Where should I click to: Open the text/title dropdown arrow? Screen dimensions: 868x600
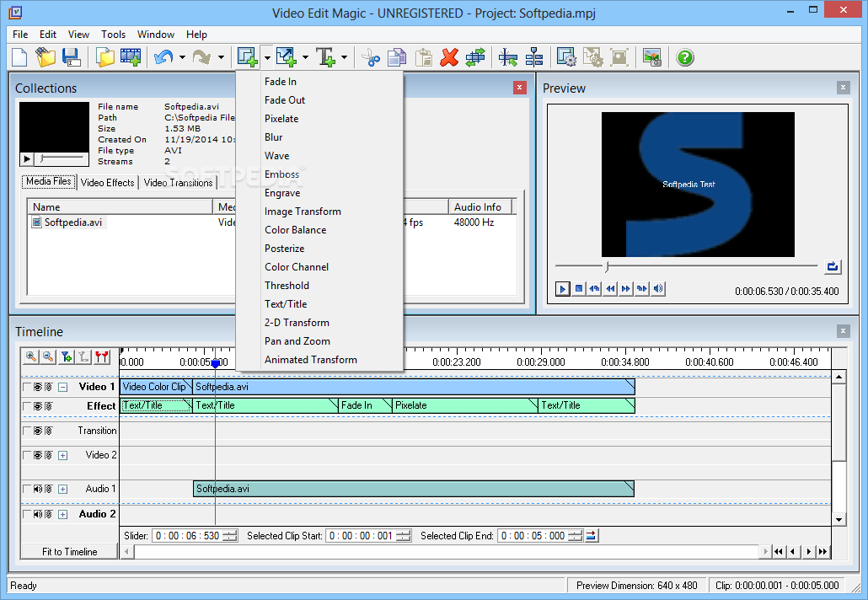pyautogui.click(x=345, y=57)
